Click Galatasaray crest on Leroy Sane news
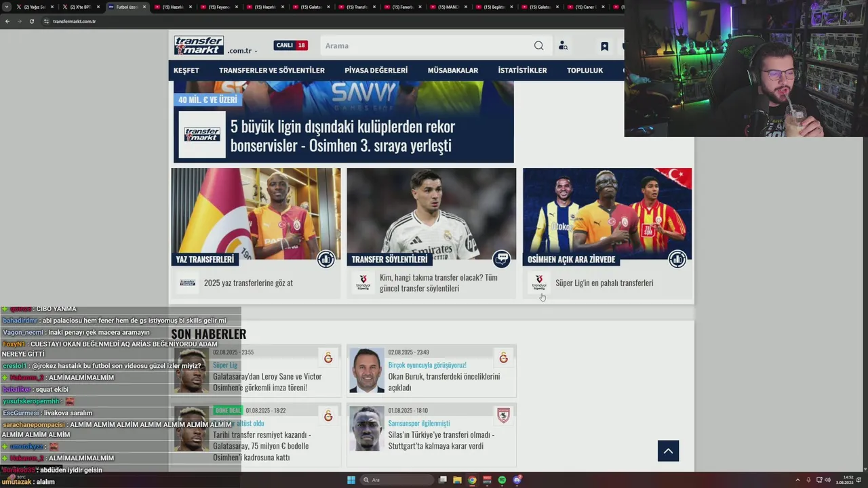Screen dimensions: 868x488 328,358
